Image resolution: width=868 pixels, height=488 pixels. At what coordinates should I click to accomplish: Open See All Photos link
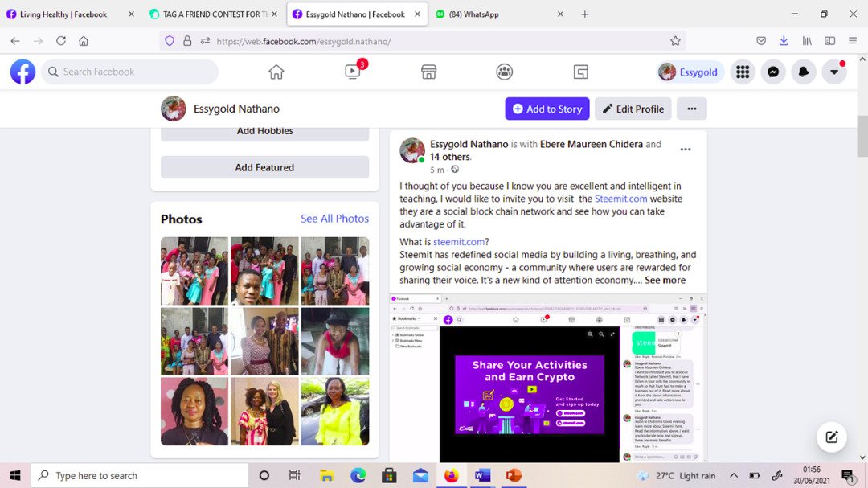(334, 219)
